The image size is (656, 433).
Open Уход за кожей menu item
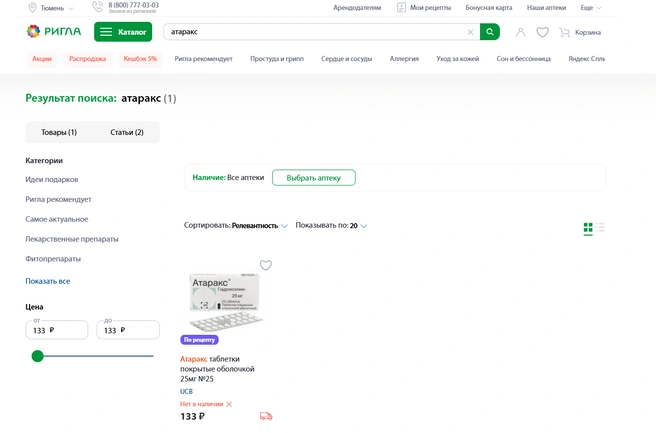click(457, 59)
